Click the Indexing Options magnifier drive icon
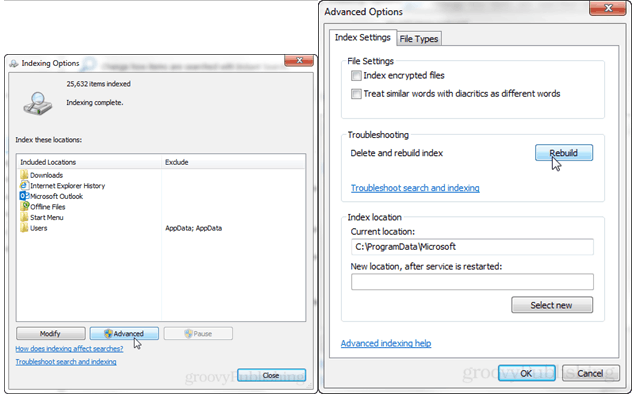 pyautogui.click(x=38, y=104)
